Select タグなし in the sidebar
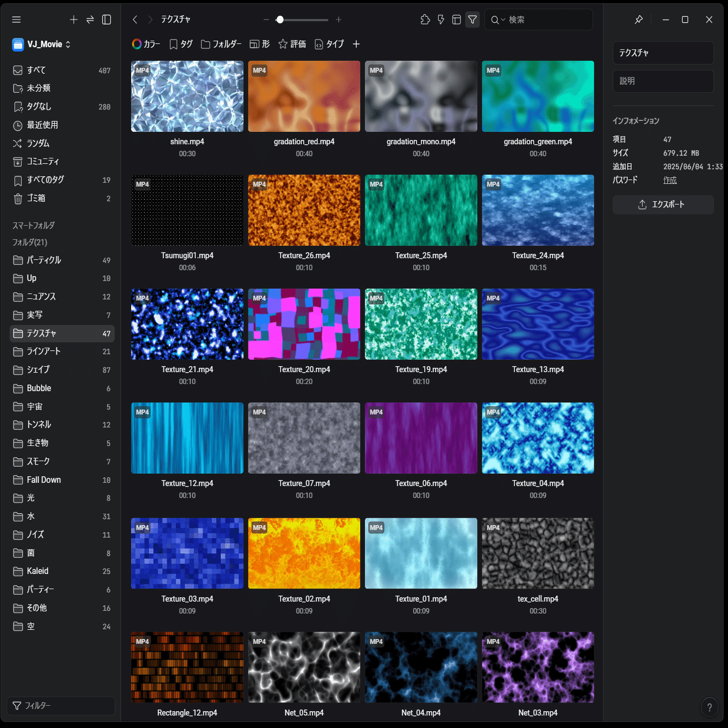Screen dimensions: 728x728 [62, 107]
